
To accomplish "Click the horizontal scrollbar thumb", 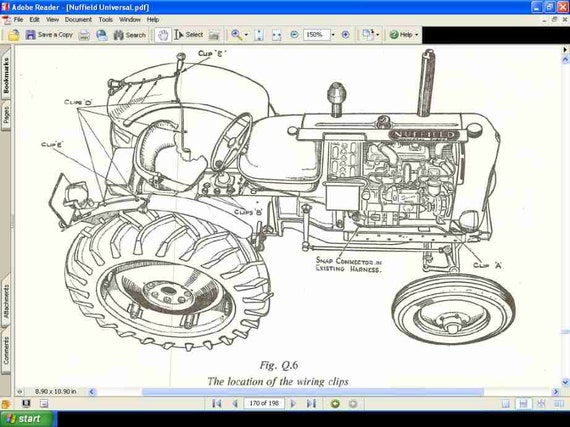I will coord(313,391).
